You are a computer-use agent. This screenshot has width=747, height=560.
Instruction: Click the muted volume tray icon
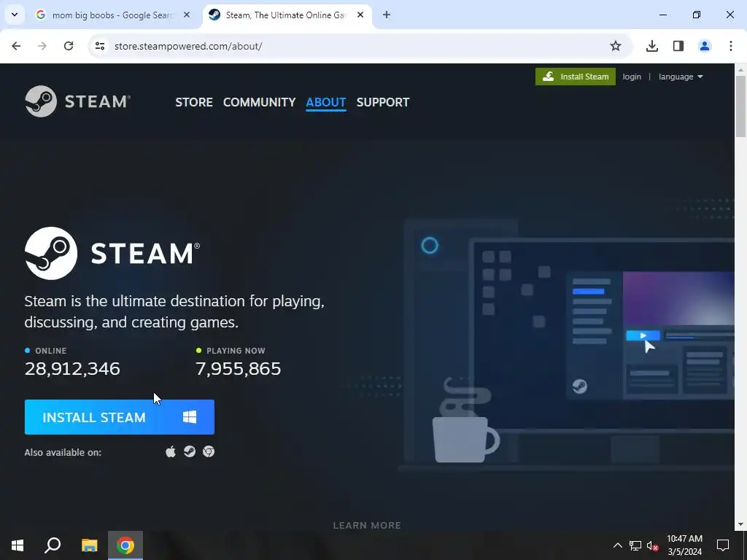[x=653, y=545]
